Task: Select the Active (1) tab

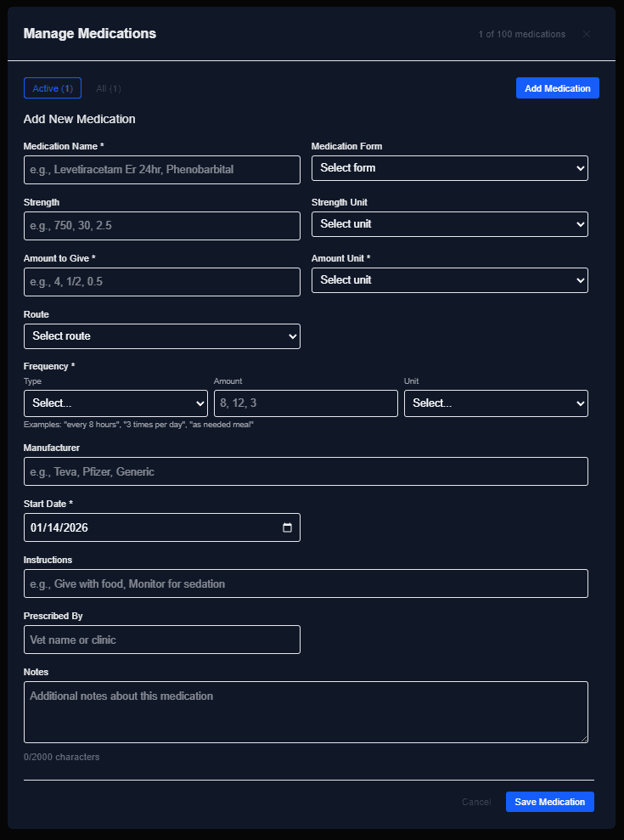Action: coord(52,87)
